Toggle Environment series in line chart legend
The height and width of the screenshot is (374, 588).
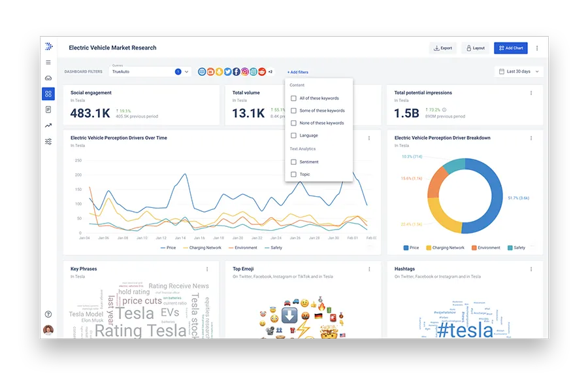242,248
